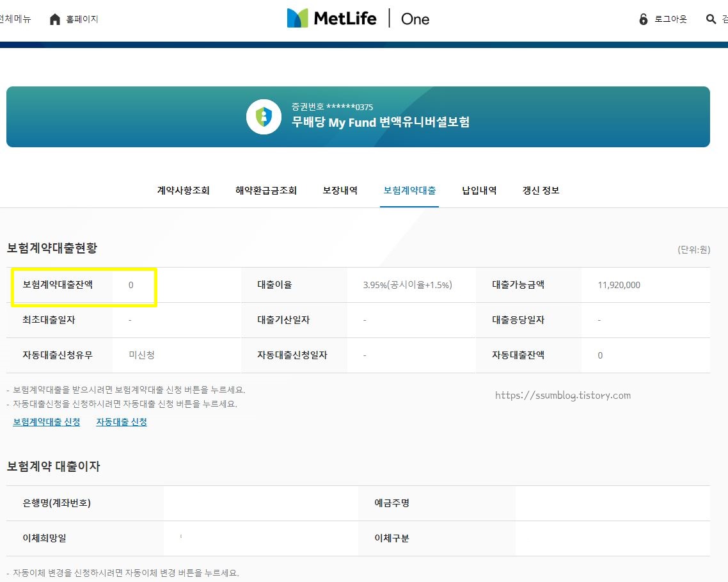Click the 이체희망일 label
This screenshot has width=728, height=582.
tap(45, 538)
